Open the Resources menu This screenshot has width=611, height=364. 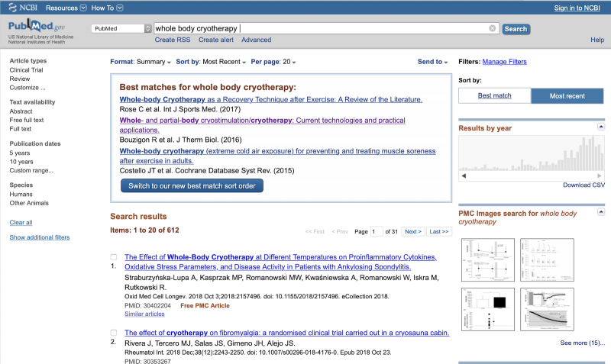(64, 8)
